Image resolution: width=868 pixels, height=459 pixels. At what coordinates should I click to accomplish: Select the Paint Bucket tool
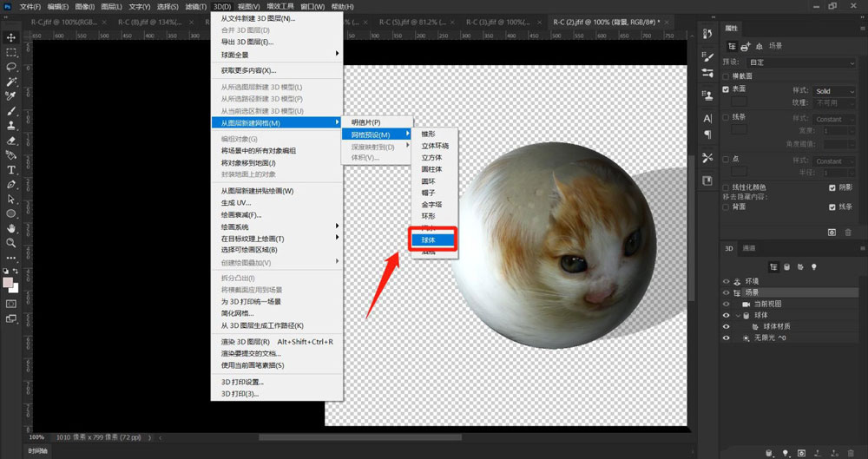pos(10,155)
